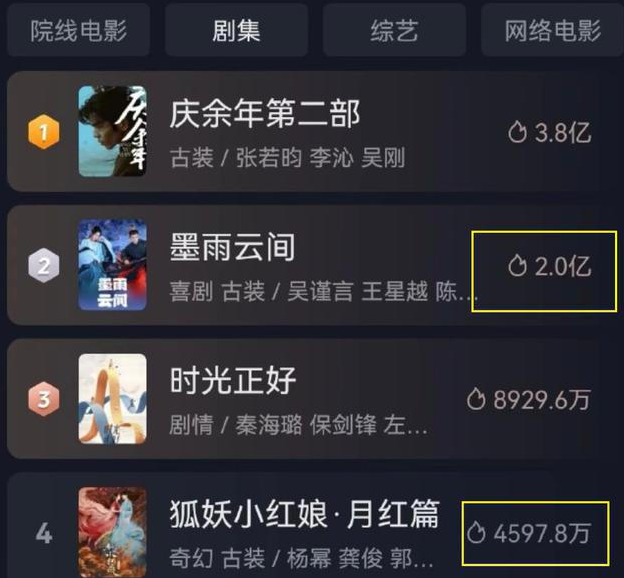
Task: Switch to the 网络电影 tab
Action: [552, 30]
